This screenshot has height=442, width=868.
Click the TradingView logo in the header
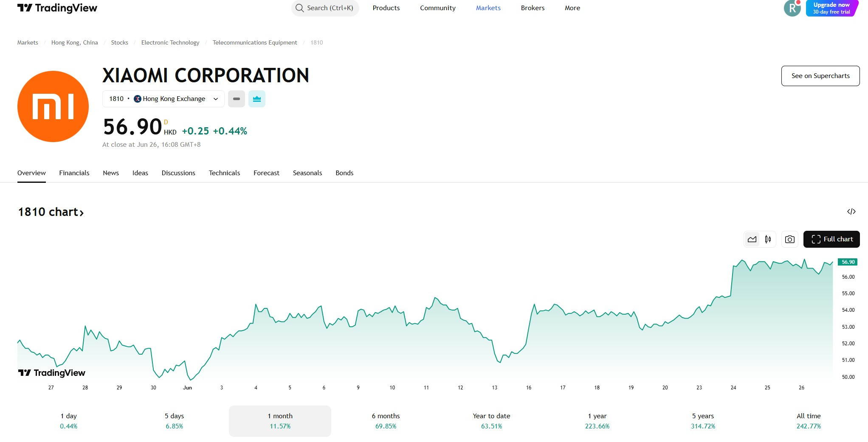pos(57,8)
